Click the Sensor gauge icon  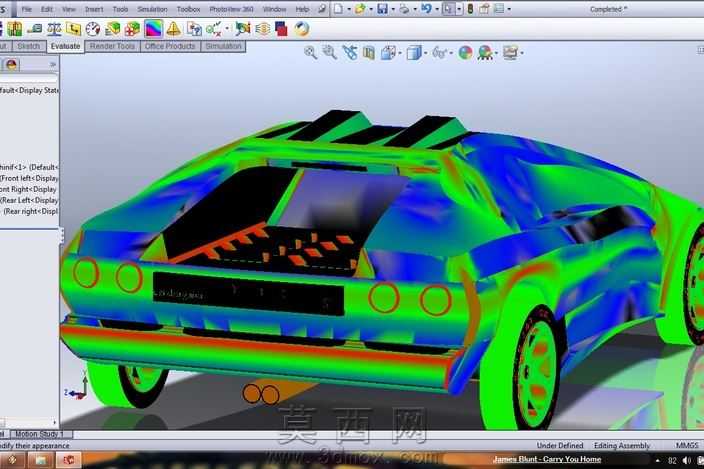point(93,29)
